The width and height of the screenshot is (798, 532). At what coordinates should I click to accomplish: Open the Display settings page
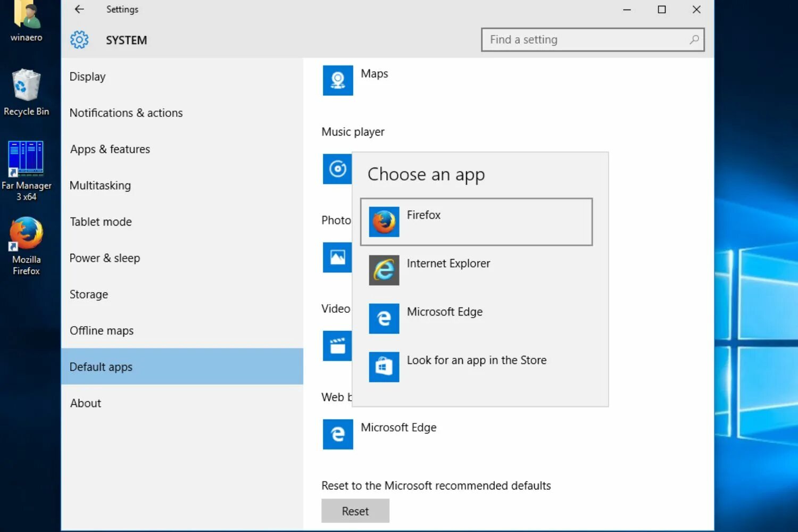[182, 77]
